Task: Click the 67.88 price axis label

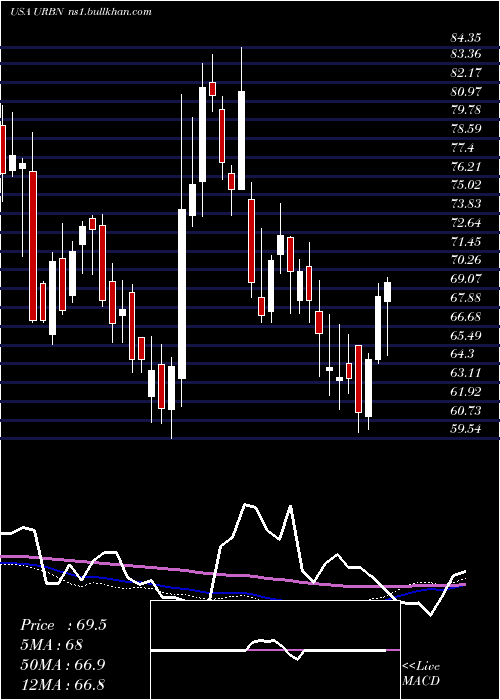Action: (466, 297)
